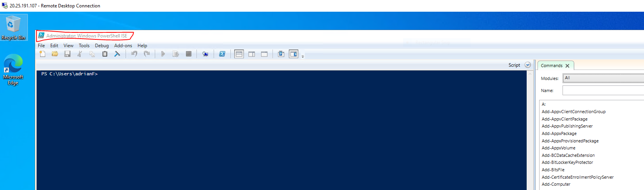Run the script with the green play icon
Viewport: 644px width, 190px height.
tap(163, 54)
